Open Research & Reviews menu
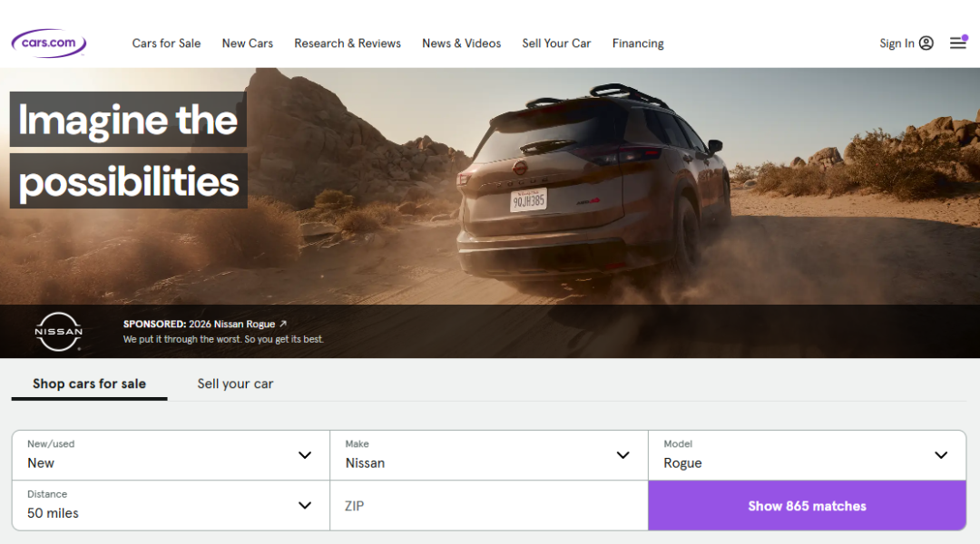 click(348, 44)
